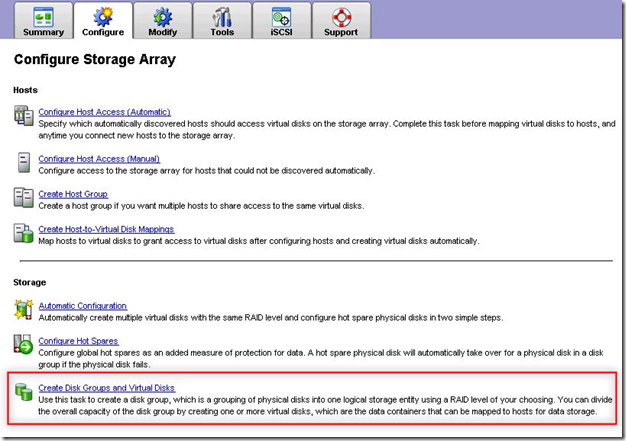Go to the iSCSI tab
626x441 pixels.
click(281, 21)
